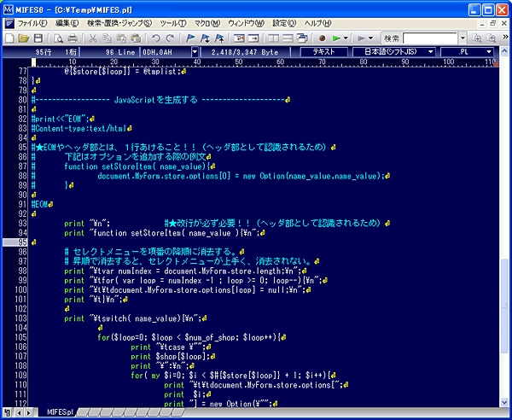Cut selection using scissors icon

click(x=93, y=38)
